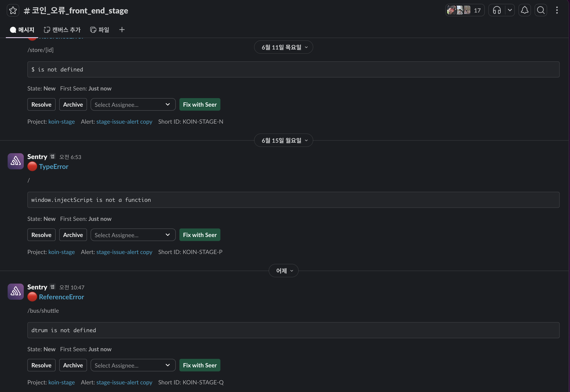Resolve the KOIN-STAGE-N issue
The width and height of the screenshot is (570, 392).
[41, 104]
